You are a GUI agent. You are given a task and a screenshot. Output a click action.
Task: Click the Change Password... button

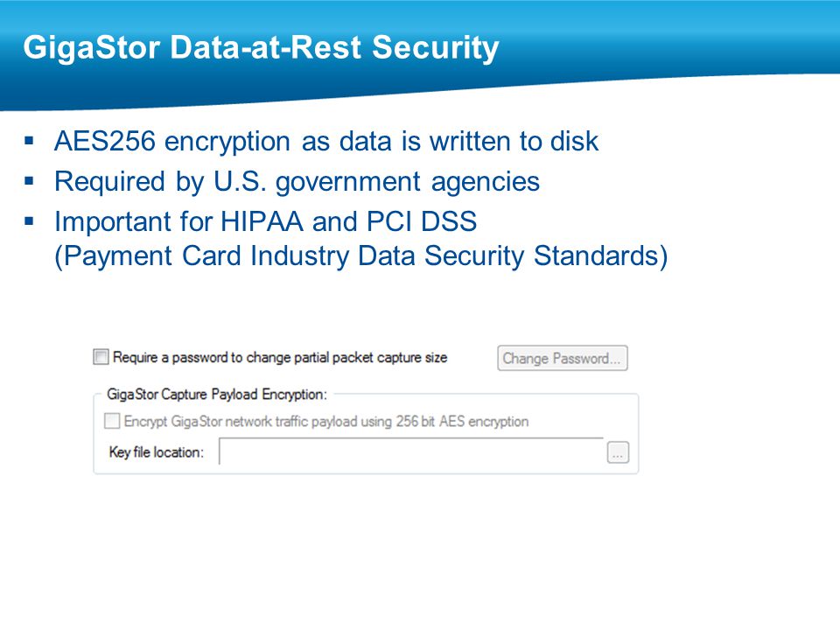point(563,358)
